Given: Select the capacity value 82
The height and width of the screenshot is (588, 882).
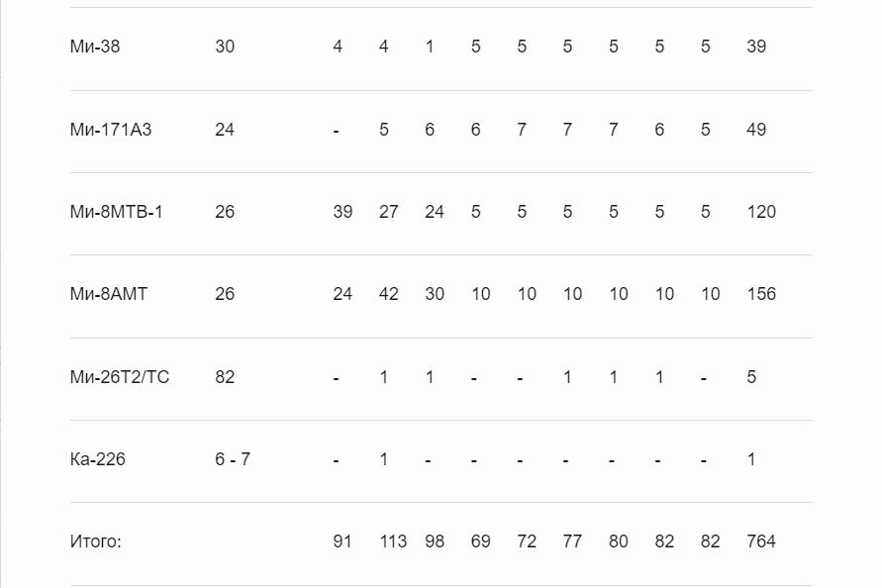Looking at the screenshot, I should 225,376.
